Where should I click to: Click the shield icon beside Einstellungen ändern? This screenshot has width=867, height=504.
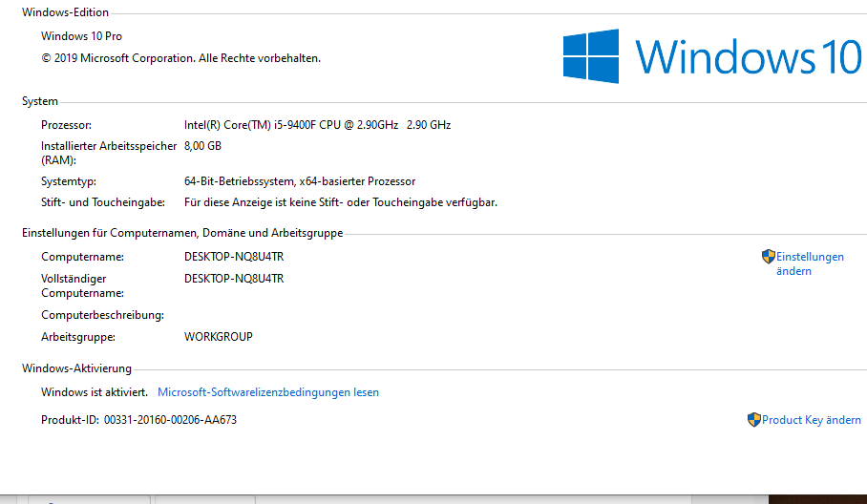coord(768,257)
